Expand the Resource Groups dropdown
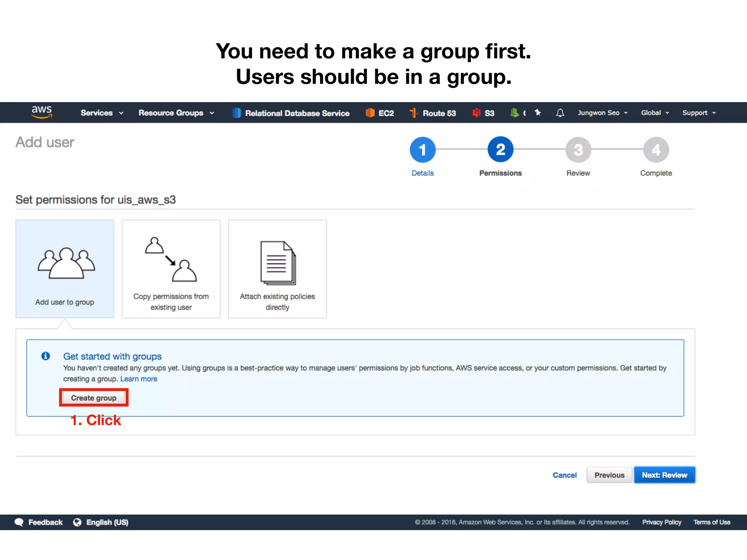The width and height of the screenshot is (747, 560). click(x=176, y=113)
